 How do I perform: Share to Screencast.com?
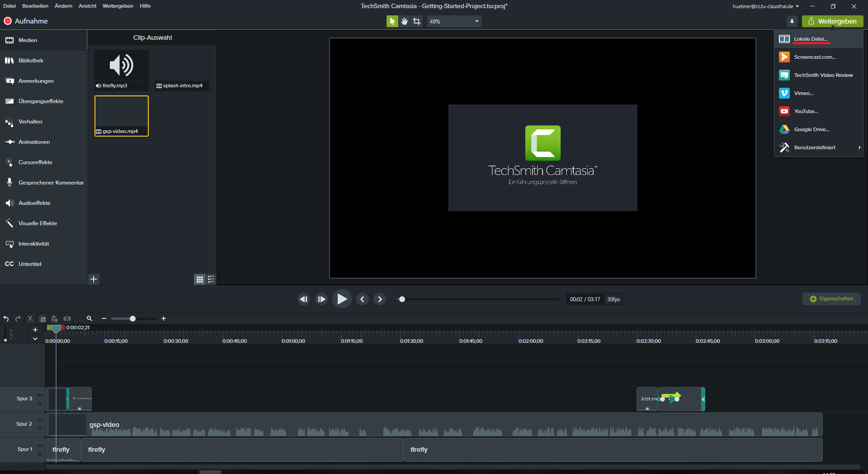pos(819,57)
